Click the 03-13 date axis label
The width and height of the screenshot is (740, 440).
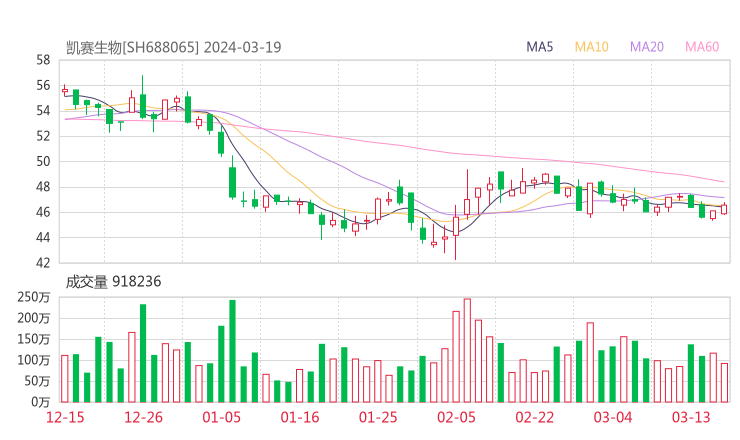click(x=691, y=417)
